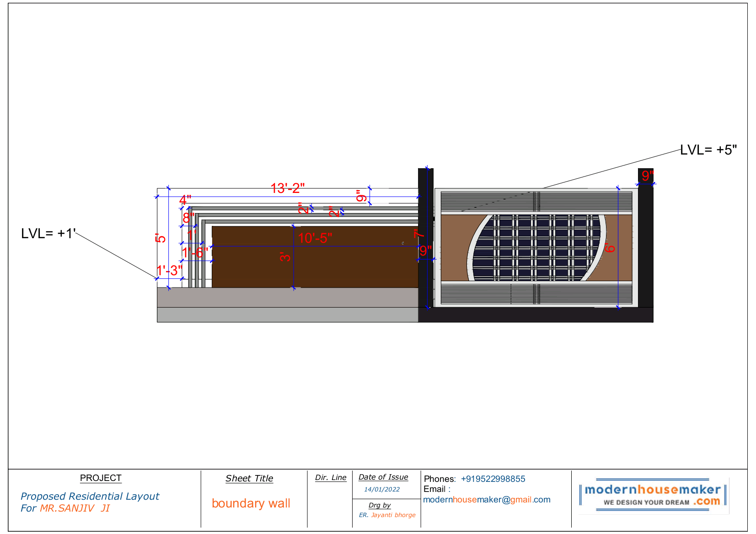The image size is (756, 534).
Task: Select the 10'-5" dimension text
Action: (315, 238)
